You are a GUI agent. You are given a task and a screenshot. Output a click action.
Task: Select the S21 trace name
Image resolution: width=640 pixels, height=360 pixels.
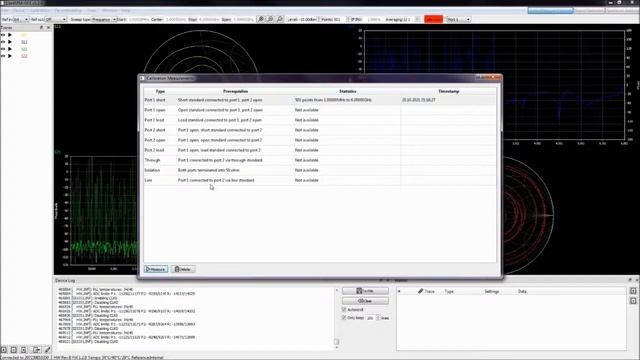point(24,49)
